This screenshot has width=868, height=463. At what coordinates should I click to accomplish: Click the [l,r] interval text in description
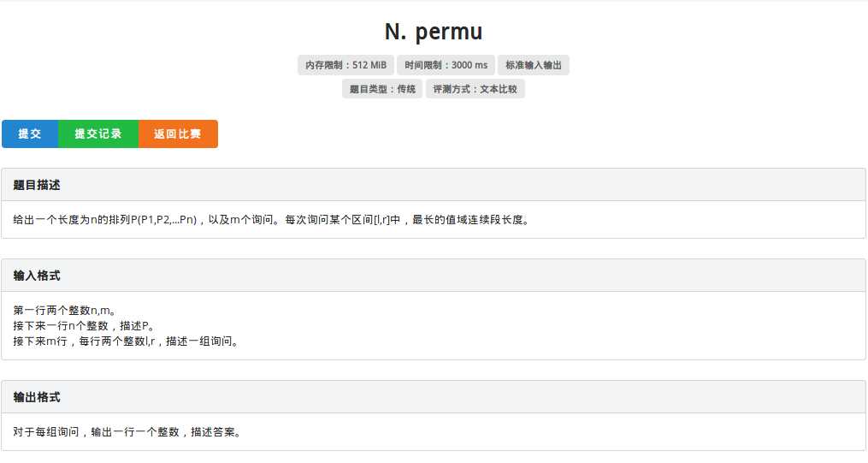[x=381, y=220]
